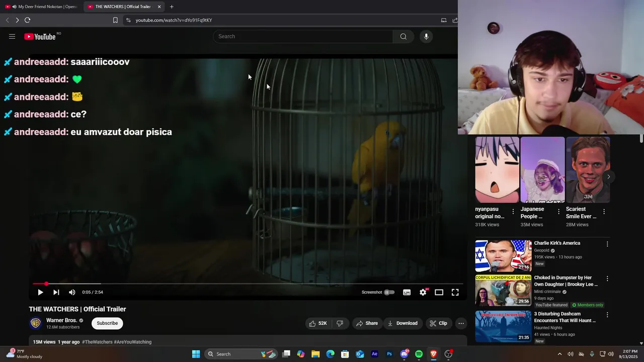Open a new browser tab
Image resolution: width=644 pixels, height=362 pixels.
click(172, 7)
